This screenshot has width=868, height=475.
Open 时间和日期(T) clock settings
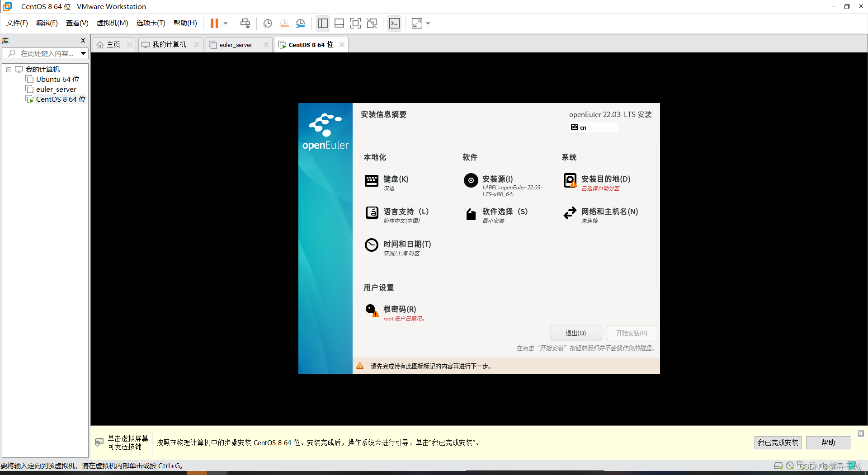click(398, 248)
